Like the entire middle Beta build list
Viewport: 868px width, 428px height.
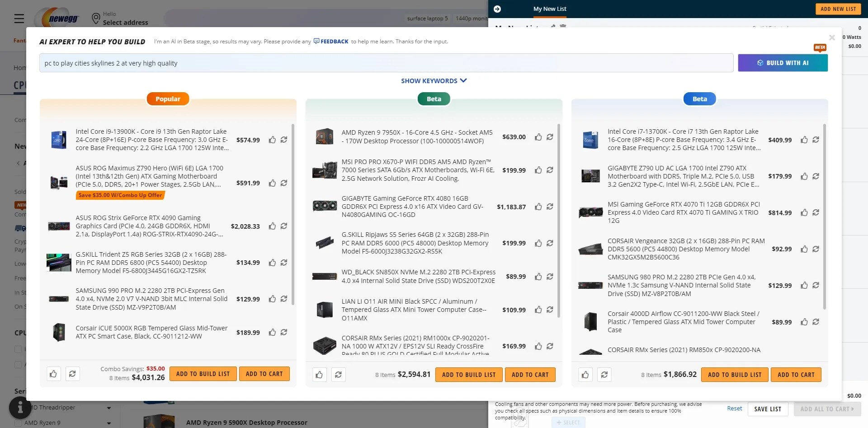point(320,374)
